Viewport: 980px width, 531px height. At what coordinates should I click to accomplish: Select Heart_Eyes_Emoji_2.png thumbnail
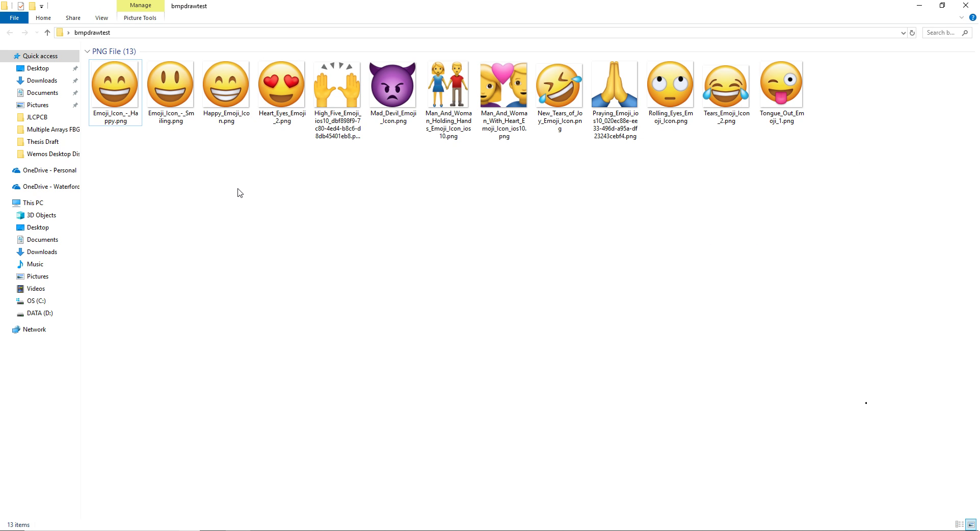282,92
